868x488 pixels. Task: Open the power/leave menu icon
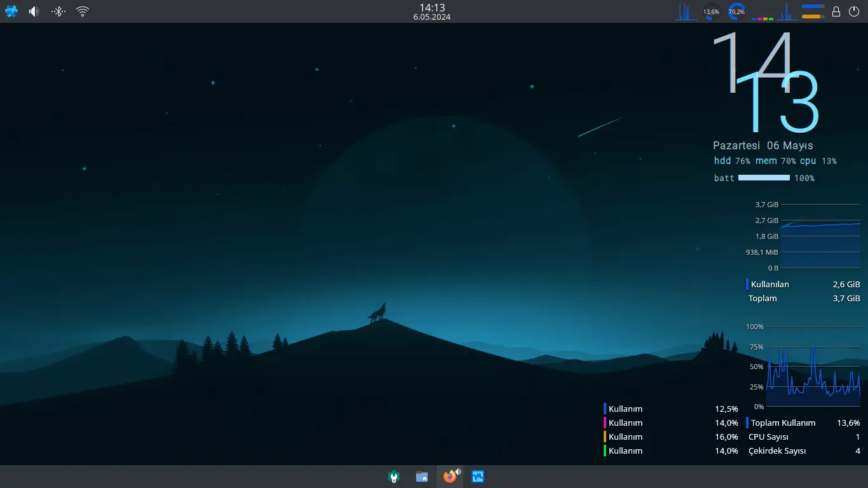coord(854,11)
